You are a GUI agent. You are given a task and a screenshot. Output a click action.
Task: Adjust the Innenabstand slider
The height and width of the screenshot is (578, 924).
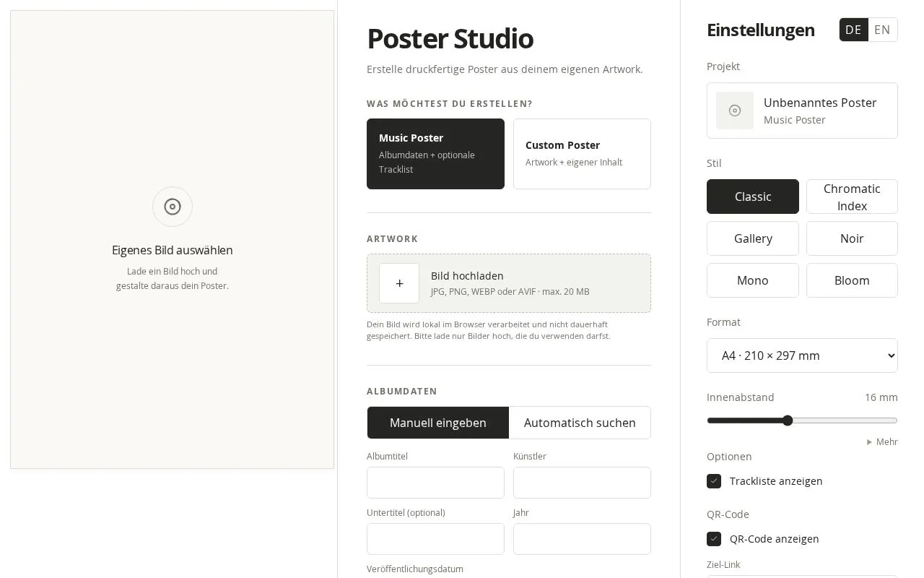(802, 420)
